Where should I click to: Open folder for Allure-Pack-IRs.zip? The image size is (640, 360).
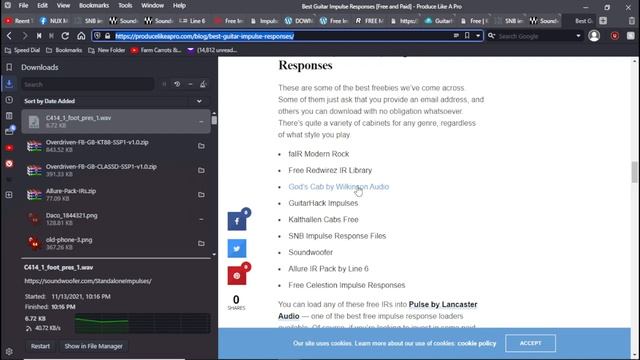[x=201, y=195]
